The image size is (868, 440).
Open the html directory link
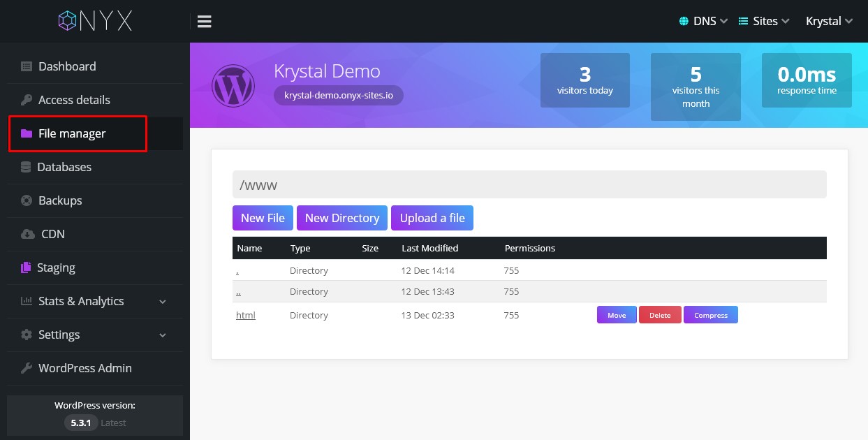246,315
